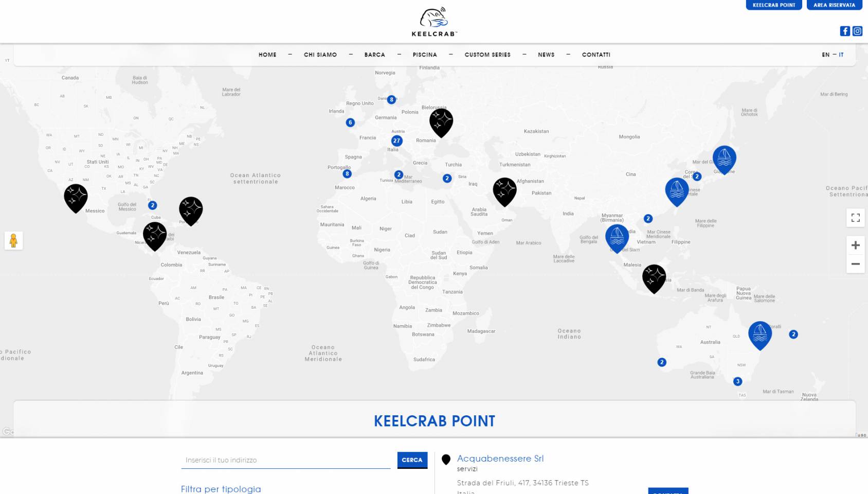Click the blue sailboat marker over Japan
This screenshot has width=868, height=494.
pyautogui.click(x=724, y=160)
